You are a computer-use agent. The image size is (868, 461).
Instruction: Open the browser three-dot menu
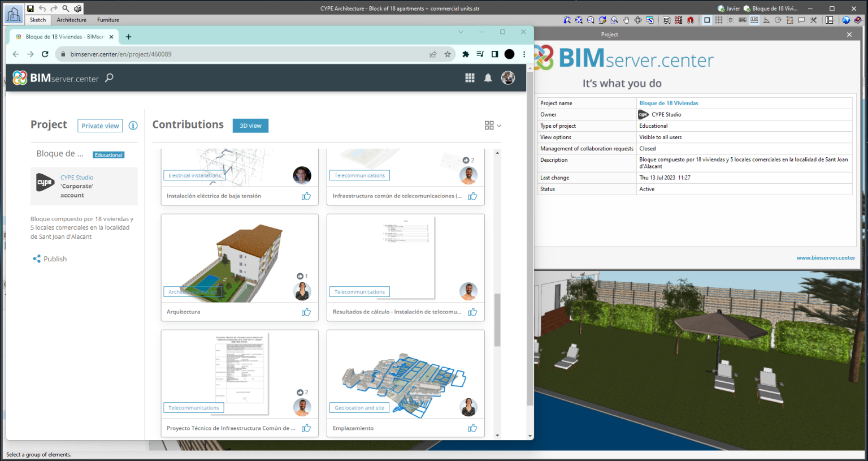point(524,54)
